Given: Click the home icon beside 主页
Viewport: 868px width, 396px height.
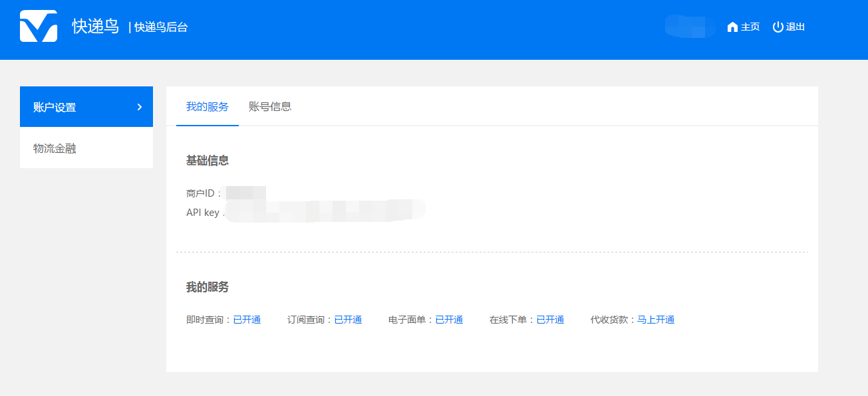Looking at the screenshot, I should [732, 27].
